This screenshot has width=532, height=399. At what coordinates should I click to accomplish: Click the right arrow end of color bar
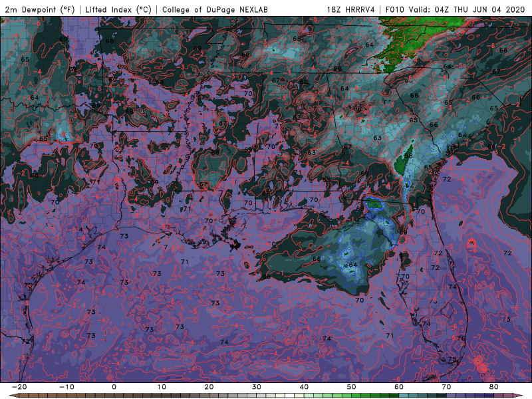pos(519,396)
